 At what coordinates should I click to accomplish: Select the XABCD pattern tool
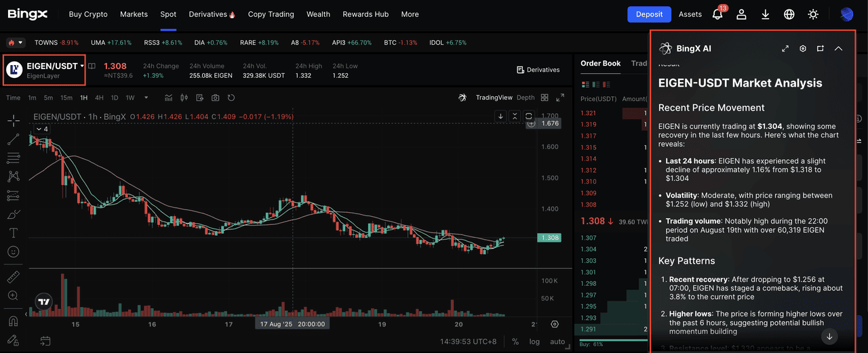(13, 176)
